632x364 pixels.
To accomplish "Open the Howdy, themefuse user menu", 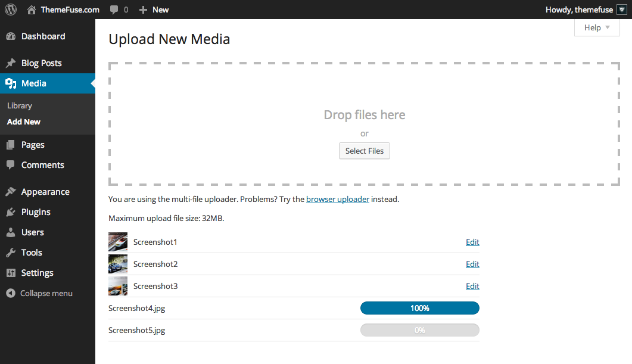I will click(x=579, y=10).
